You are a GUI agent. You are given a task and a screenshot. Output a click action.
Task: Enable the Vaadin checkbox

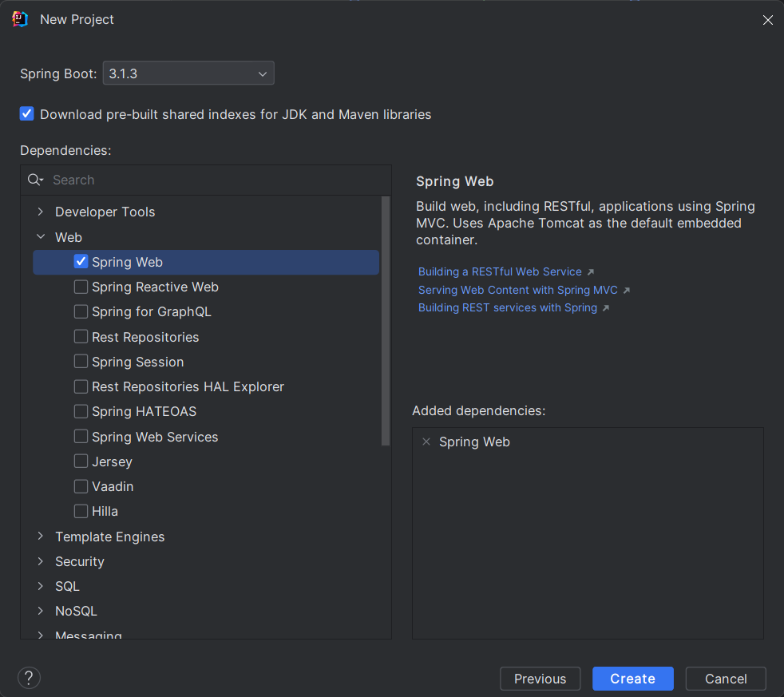(x=81, y=486)
